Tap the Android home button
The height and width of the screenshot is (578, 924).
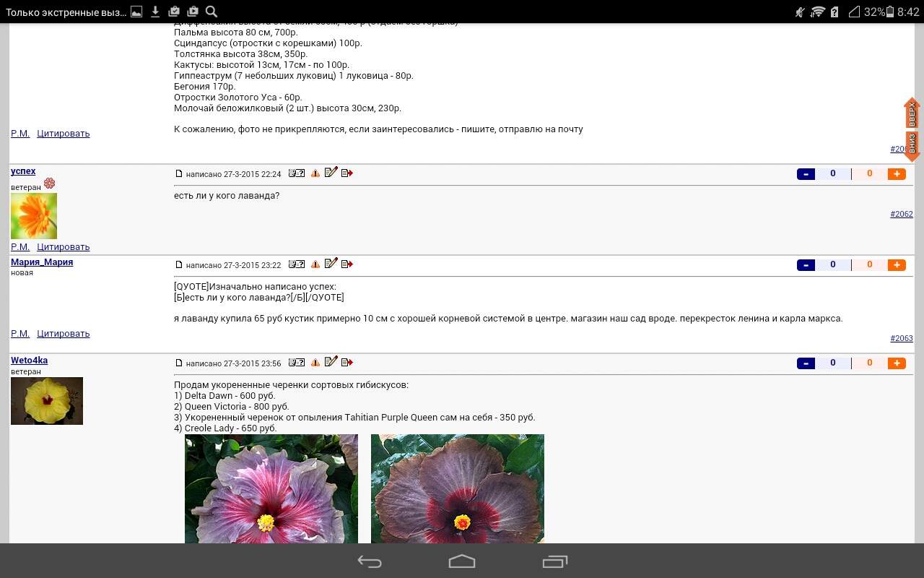pyautogui.click(x=462, y=561)
